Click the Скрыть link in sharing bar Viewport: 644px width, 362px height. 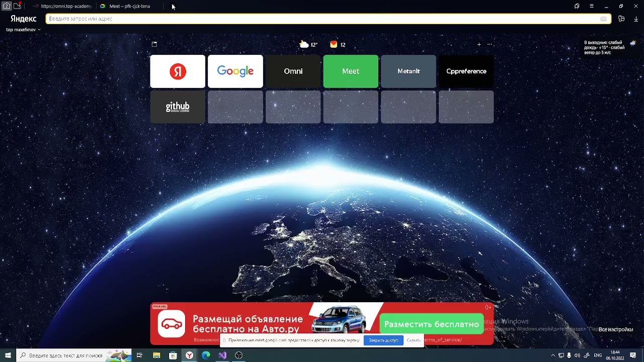[x=413, y=340]
